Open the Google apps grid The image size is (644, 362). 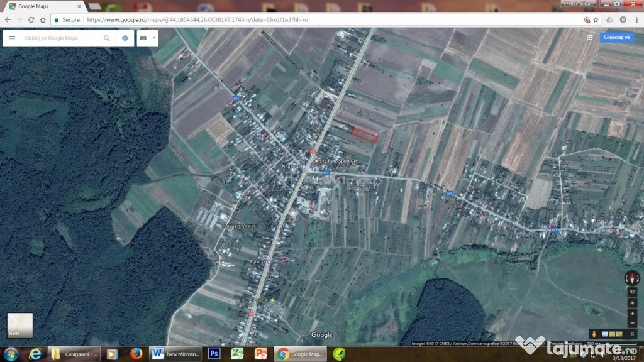pyautogui.click(x=589, y=38)
